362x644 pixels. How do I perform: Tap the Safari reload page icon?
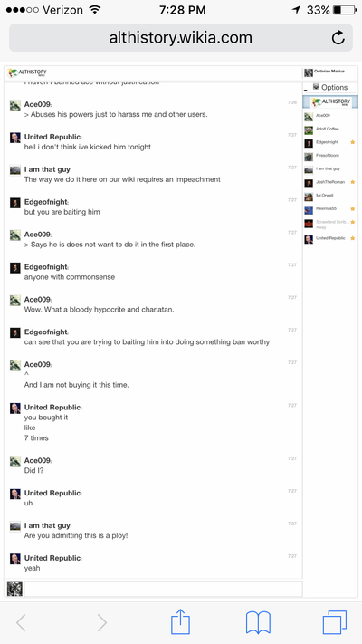pyautogui.click(x=338, y=38)
